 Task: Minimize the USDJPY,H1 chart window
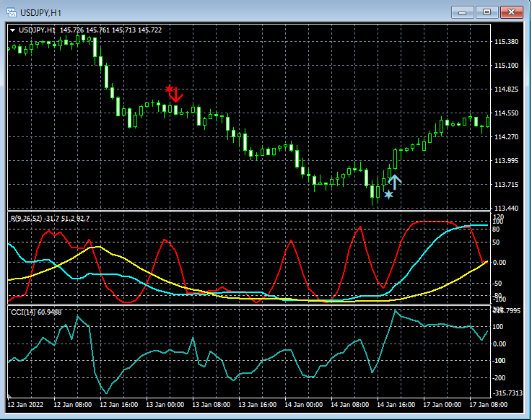pos(463,12)
